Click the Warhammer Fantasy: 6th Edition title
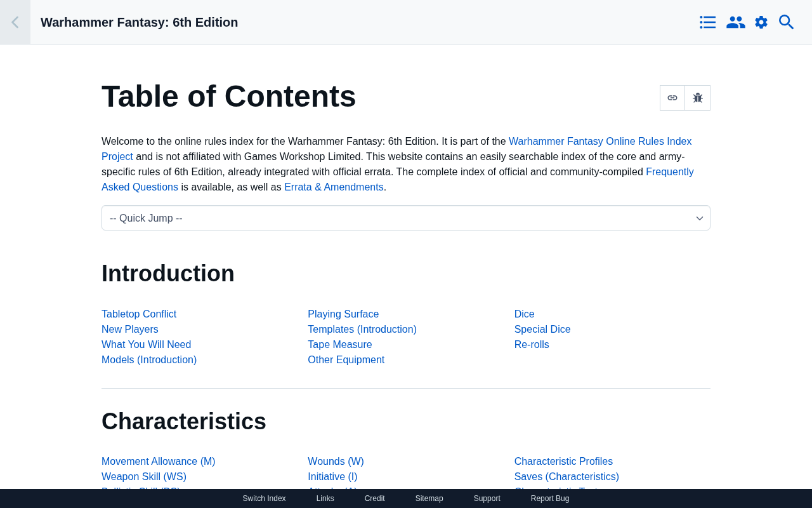 [x=140, y=22]
